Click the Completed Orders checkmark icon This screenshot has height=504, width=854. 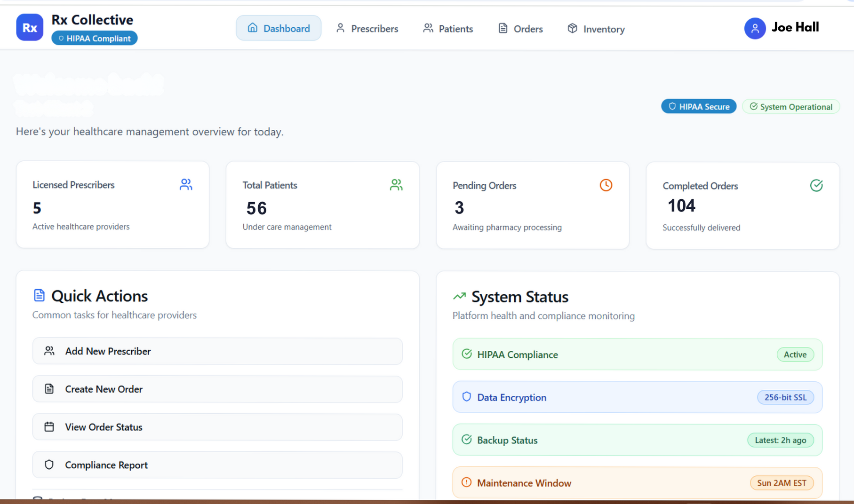(x=816, y=186)
